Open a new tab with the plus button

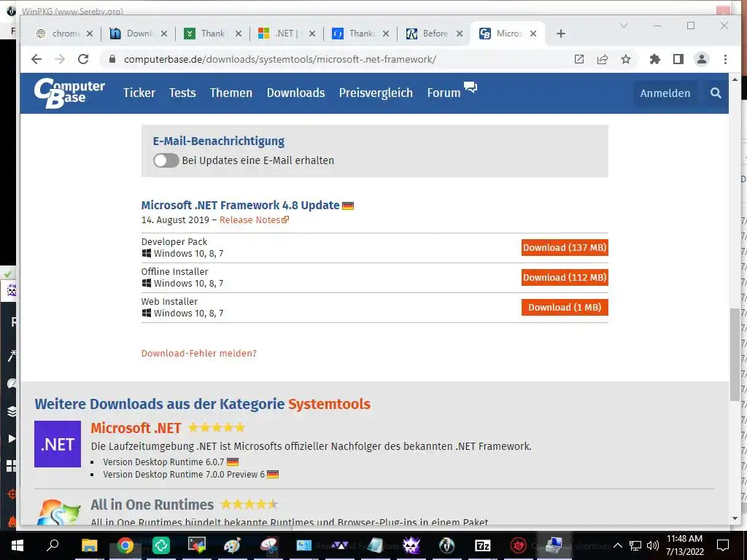pyautogui.click(x=561, y=34)
